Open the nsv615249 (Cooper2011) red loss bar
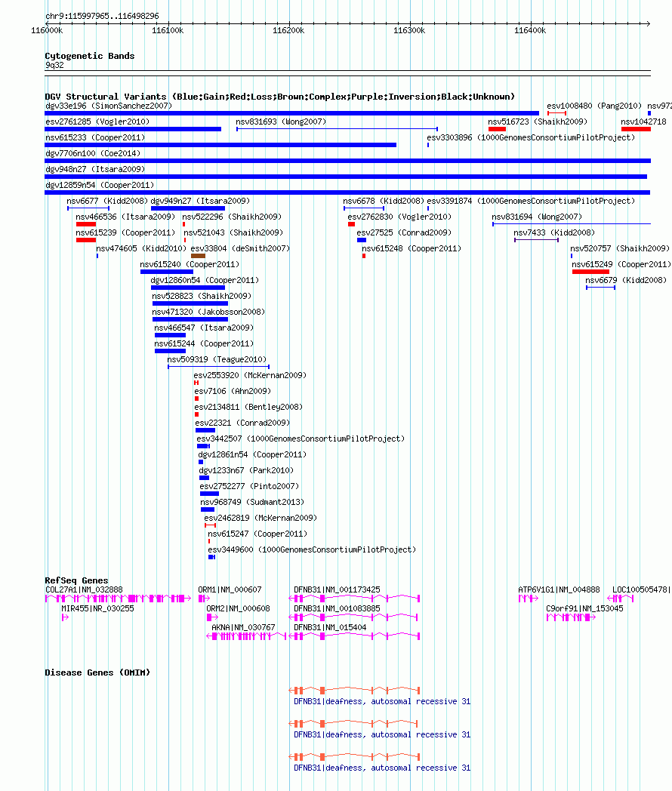The width and height of the screenshot is (672, 791). pos(590,272)
